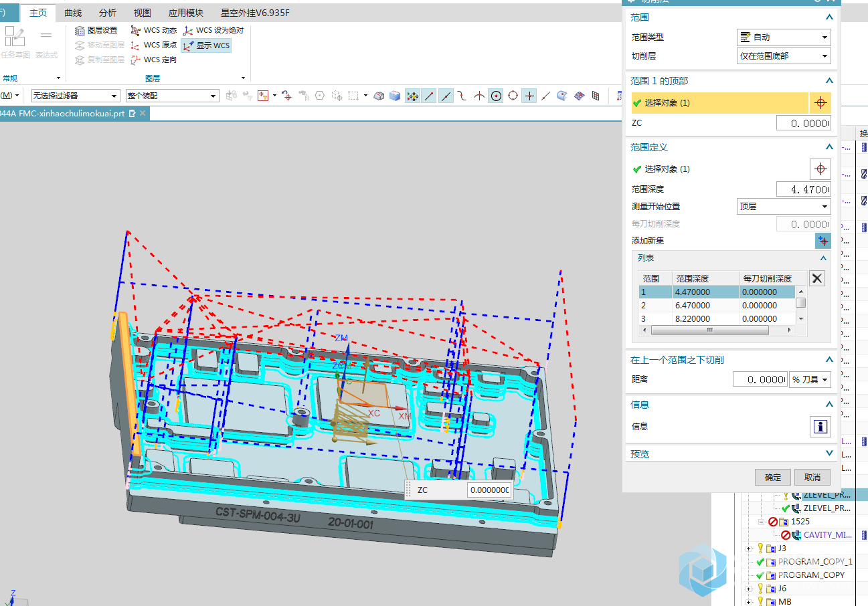Cancel the dialog with 取消
The image size is (868, 606).
[x=812, y=477]
